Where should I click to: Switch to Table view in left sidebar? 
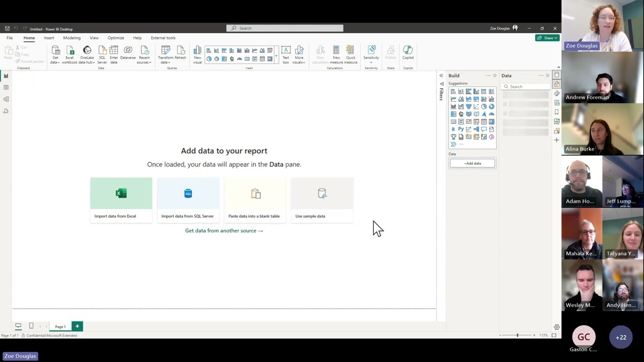[x=6, y=87]
